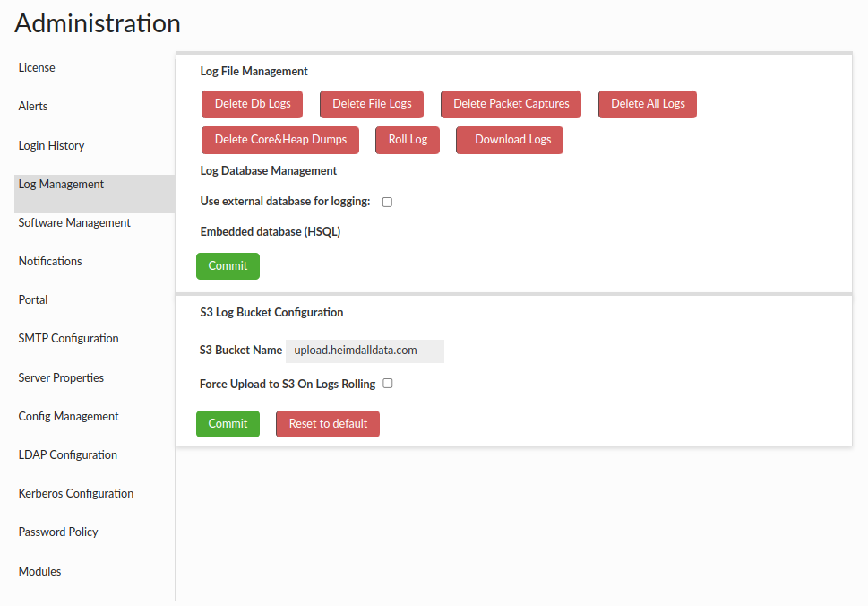The image size is (868, 606).
Task: Commit the Log Database Management settings
Action: tap(228, 266)
